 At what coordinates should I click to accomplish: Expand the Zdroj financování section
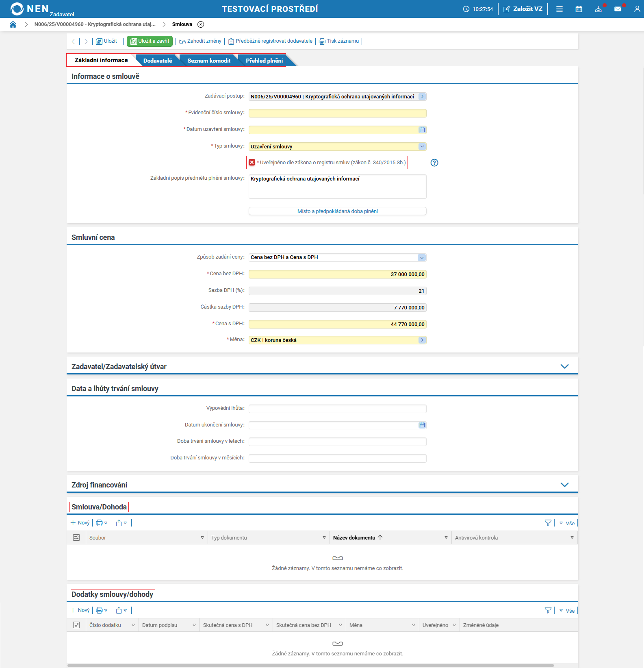[564, 485]
